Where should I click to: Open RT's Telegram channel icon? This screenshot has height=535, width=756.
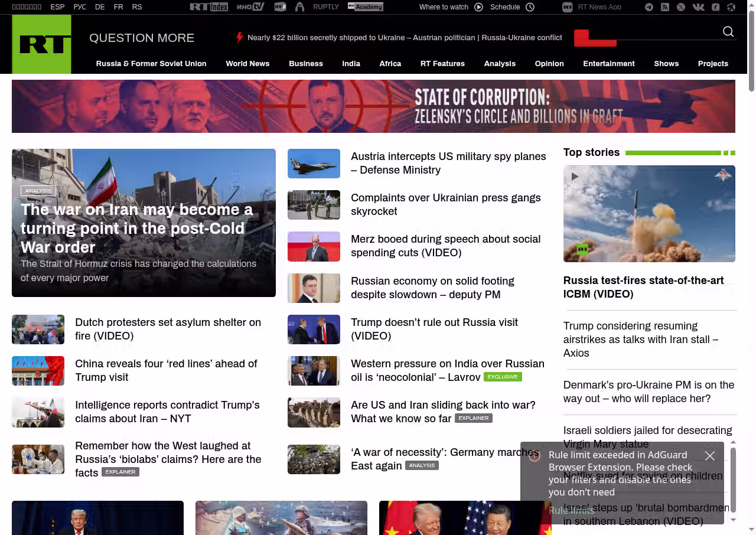649,7
